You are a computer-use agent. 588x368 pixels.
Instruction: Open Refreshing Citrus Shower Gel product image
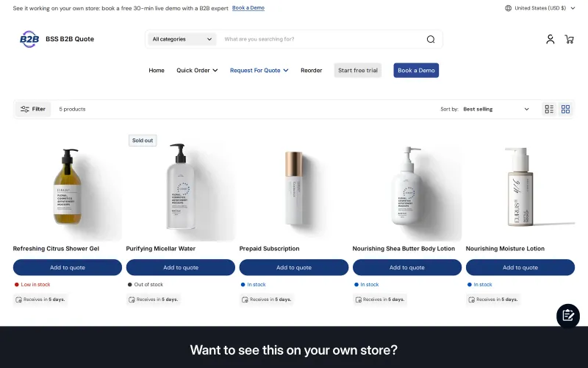(68, 187)
